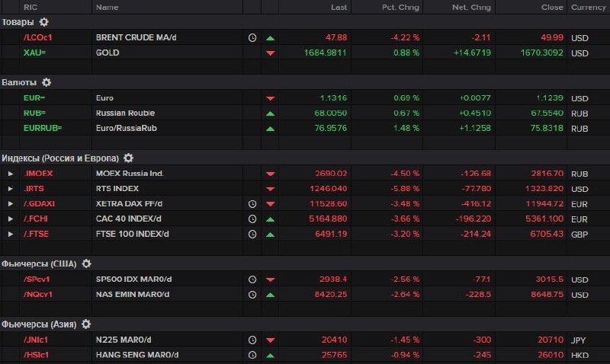Click clock icon on BRENT CRUDE row
Image resolution: width=610 pixels, height=364 pixels.
point(252,37)
